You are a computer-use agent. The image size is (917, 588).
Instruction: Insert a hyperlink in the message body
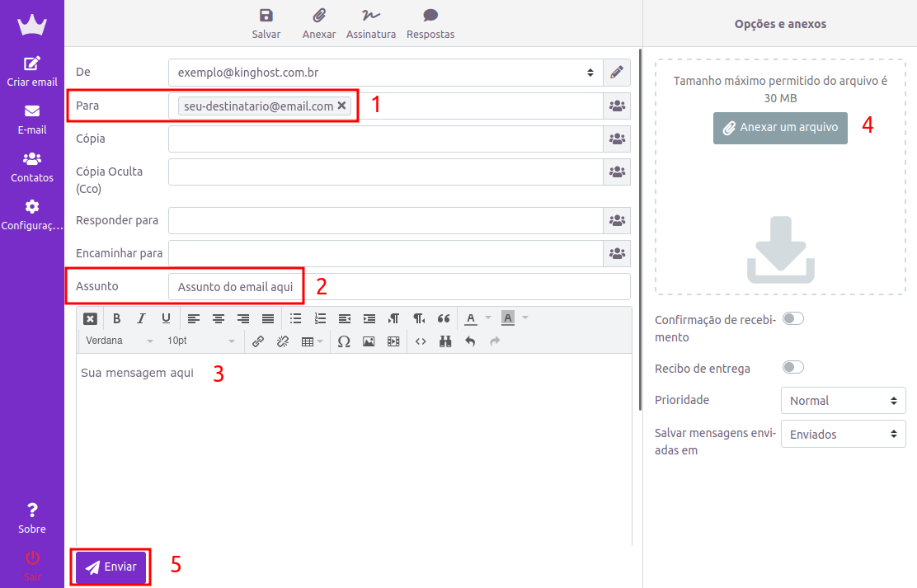(258, 341)
